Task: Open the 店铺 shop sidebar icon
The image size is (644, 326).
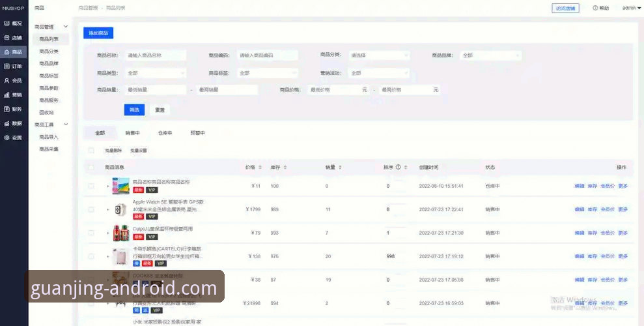Action: click(x=7, y=38)
